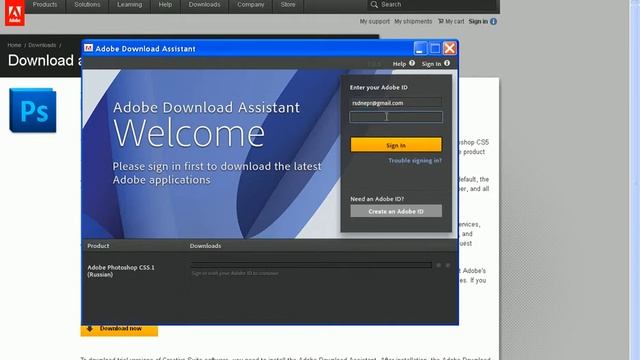Click the Photoshop Ps product icon

pyautogui.click(x=33, y=110)
